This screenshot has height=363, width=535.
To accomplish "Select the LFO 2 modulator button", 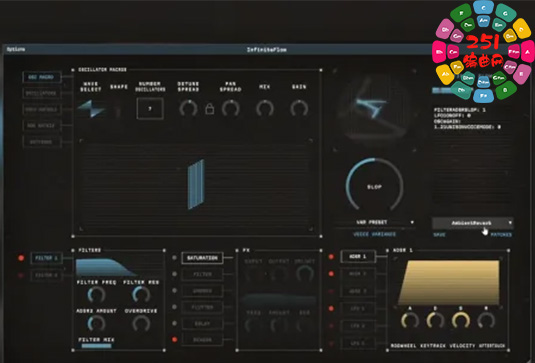I will coord(358,326).
